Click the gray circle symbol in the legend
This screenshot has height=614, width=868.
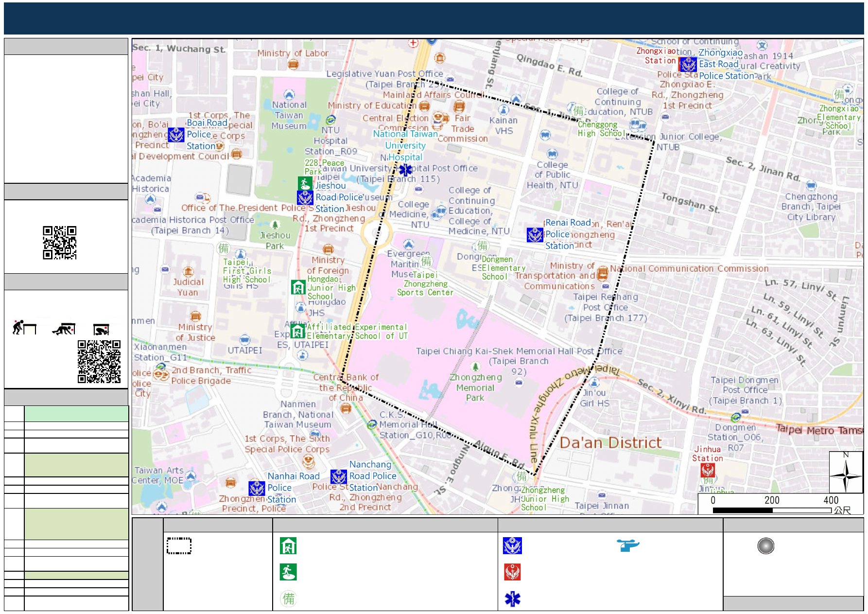click(x=765, y=546)
